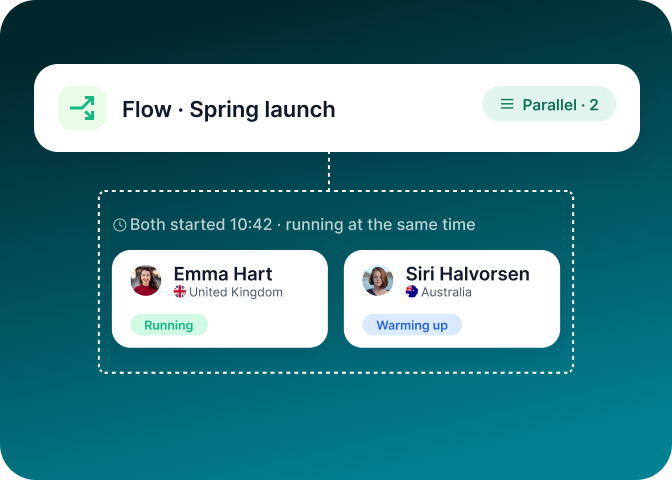
Task: Click the list lines icon in Parallel badge
Action: click(x=507, y=104)
